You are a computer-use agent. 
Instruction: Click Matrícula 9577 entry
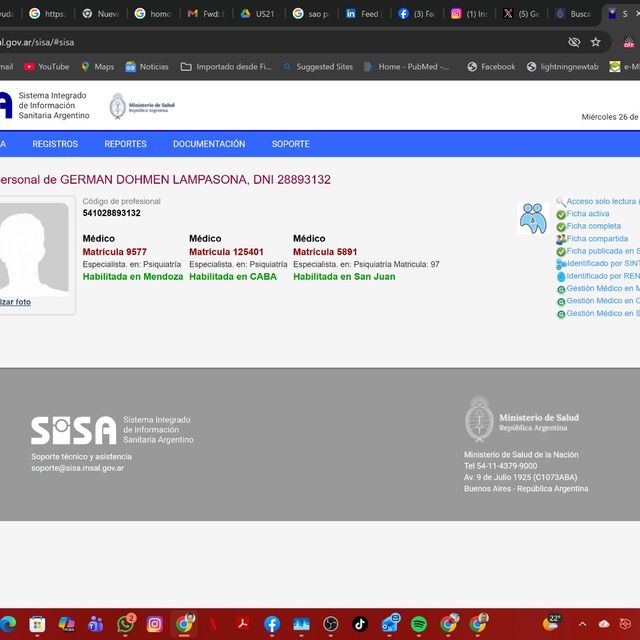pyautogui.click(x=115, y=252)
